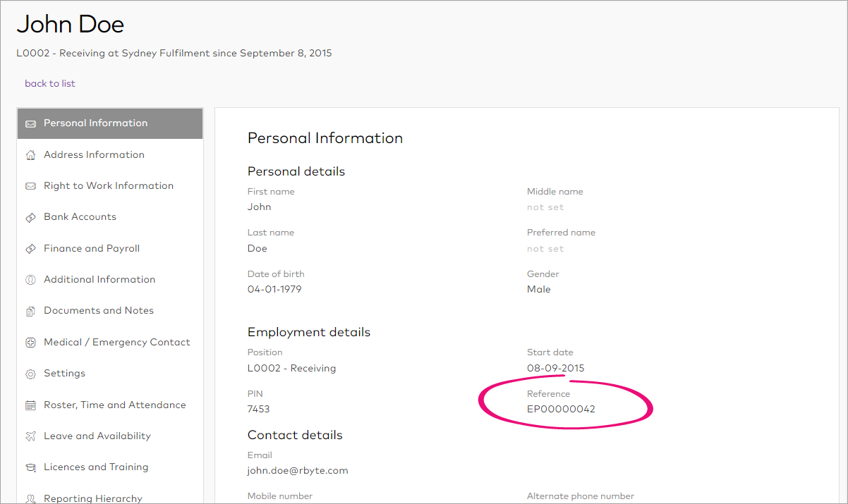
Task: Click the john.doe@rbyte.com email address
Action: coord(298,471)
